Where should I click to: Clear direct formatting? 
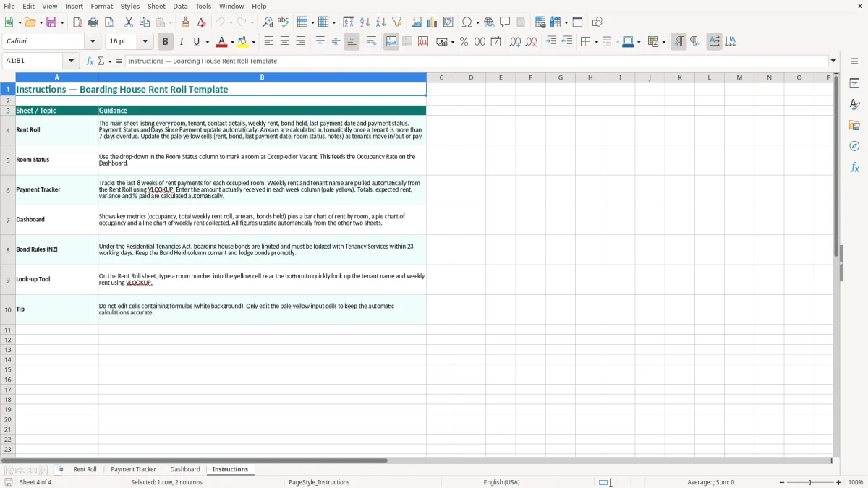[201, 22]
